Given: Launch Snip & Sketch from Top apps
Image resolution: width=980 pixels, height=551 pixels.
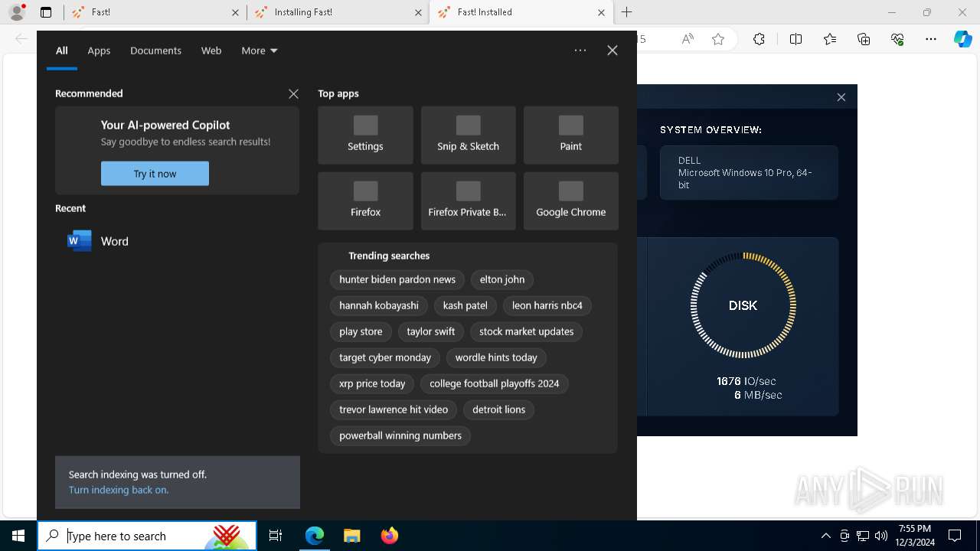Looking at the screenshot, I should point(468,135).
